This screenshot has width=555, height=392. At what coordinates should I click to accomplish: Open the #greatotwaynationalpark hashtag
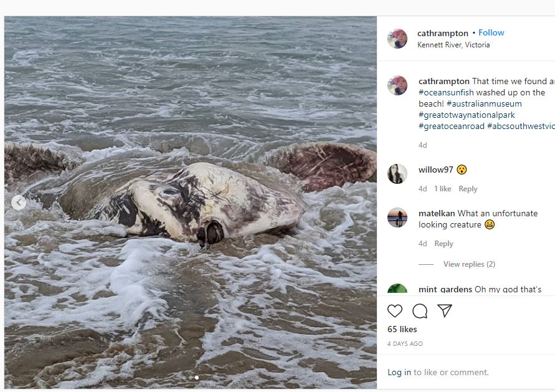pos(467,115)
